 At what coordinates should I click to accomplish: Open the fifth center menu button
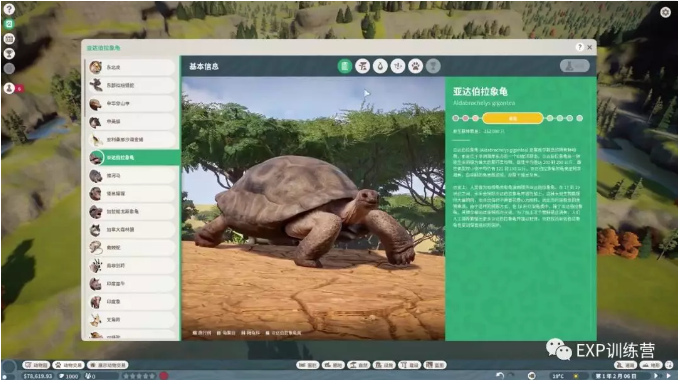pyautogui.click(x=409, y=365)
